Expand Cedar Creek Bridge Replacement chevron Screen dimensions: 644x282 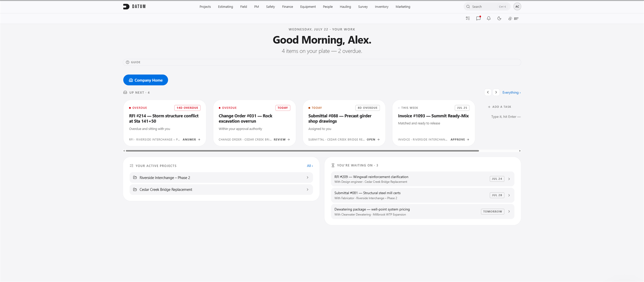click(x=308, y=189)
